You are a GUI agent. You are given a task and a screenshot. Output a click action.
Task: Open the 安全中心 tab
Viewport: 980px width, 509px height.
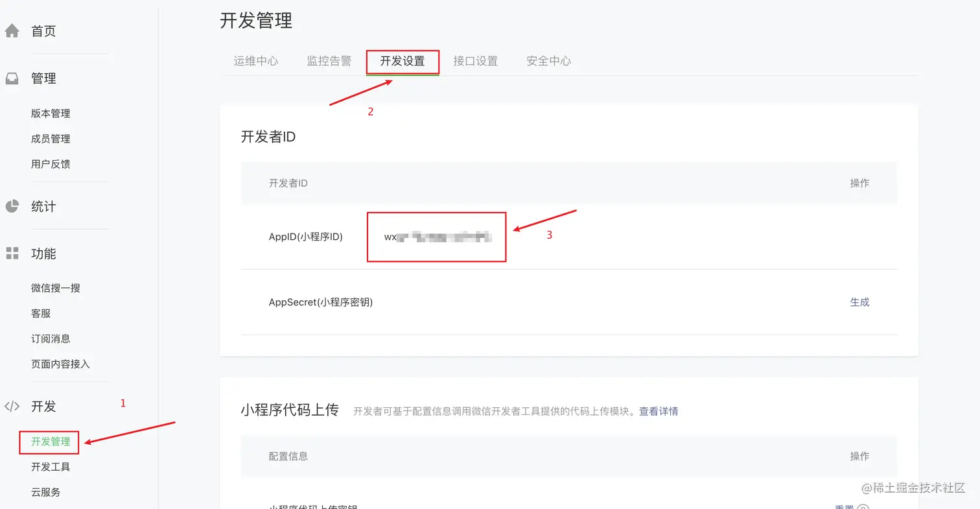click(x=548, y=61)
